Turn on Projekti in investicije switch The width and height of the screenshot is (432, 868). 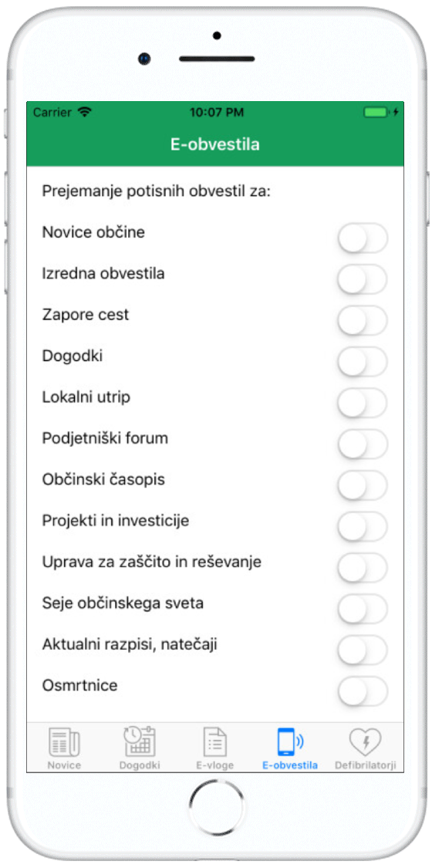(363, 526)
